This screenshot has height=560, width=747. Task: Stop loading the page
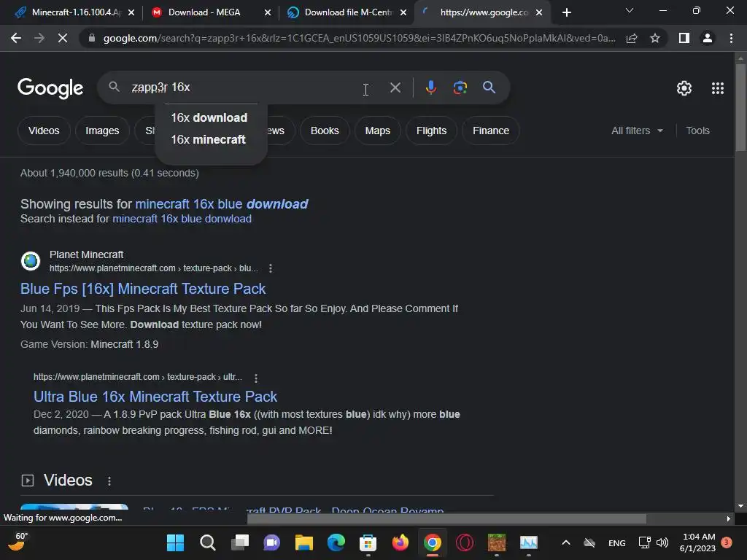pyautogui.click(x=63, y=38)
